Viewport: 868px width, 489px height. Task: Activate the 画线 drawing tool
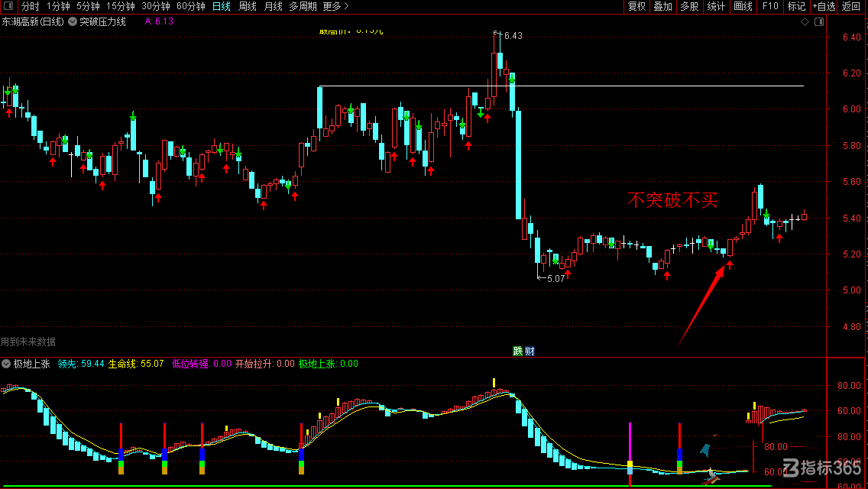pyautogui.click(x=743, y=7)
